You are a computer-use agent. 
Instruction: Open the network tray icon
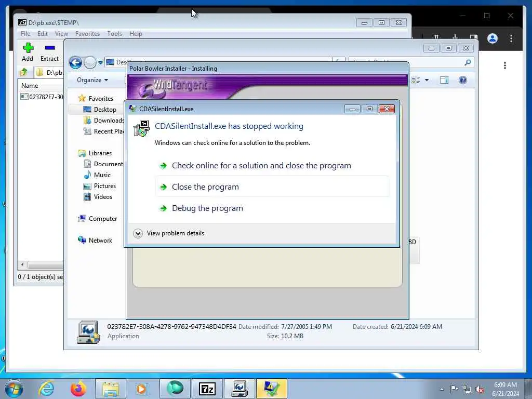pyautogui.click(x=467, y=389)
